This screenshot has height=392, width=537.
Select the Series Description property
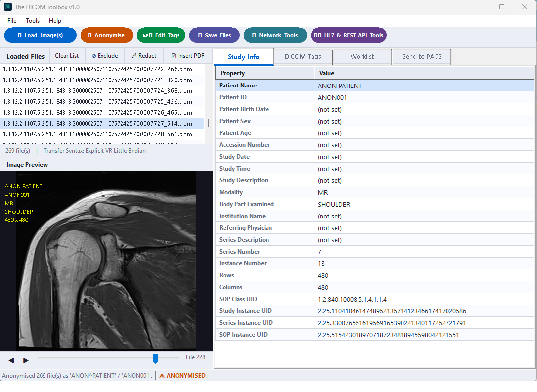tap(244, 240)
